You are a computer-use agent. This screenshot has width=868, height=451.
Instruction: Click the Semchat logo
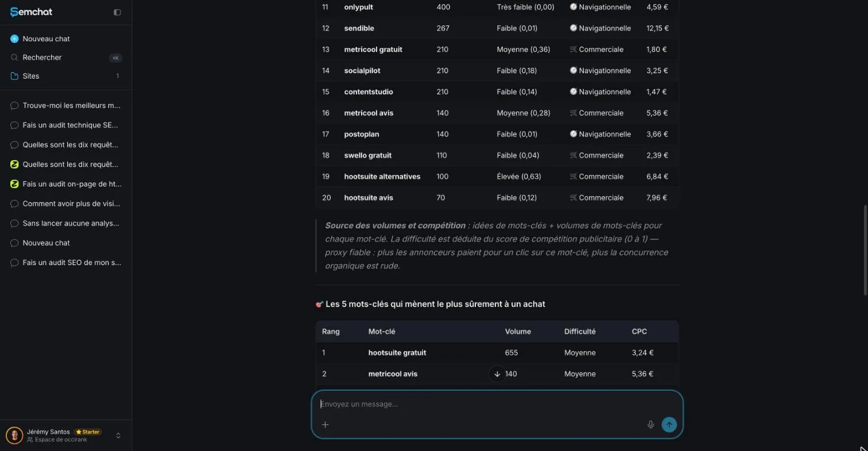31,12
